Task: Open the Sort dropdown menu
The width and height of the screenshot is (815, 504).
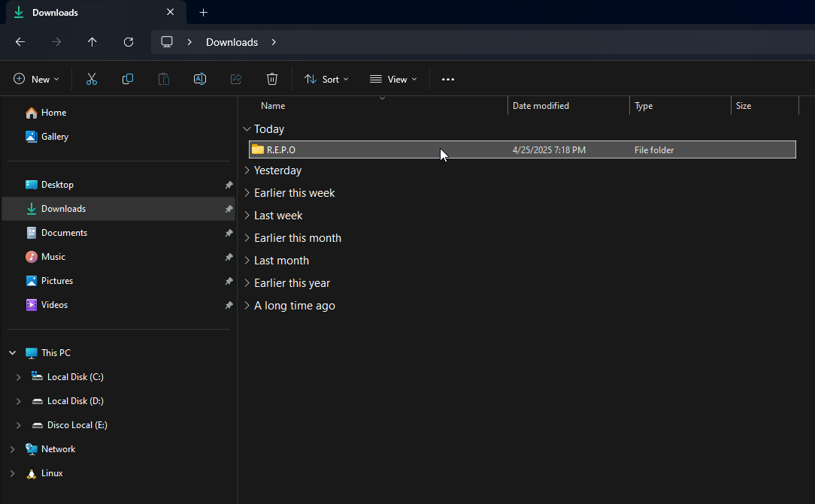Action: coord(326,79)
